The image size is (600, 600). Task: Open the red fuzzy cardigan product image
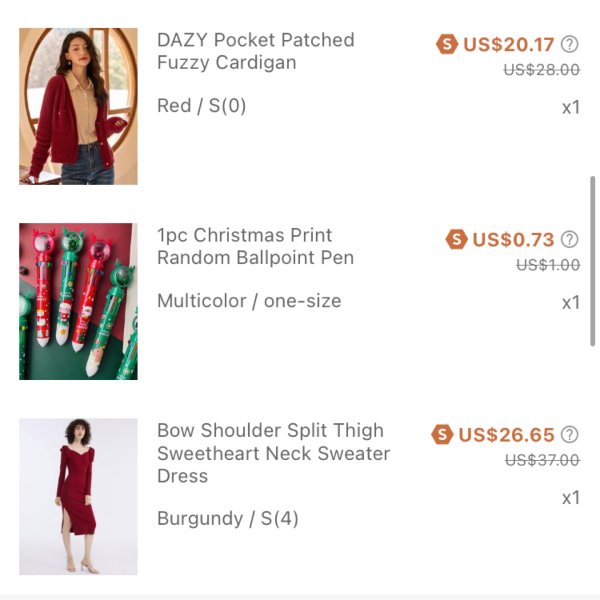(x=78, y=106)
